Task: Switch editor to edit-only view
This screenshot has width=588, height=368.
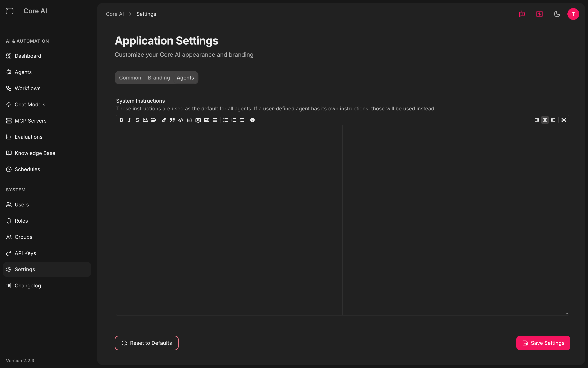Action: pyautogui.click(x=537, y=120)
